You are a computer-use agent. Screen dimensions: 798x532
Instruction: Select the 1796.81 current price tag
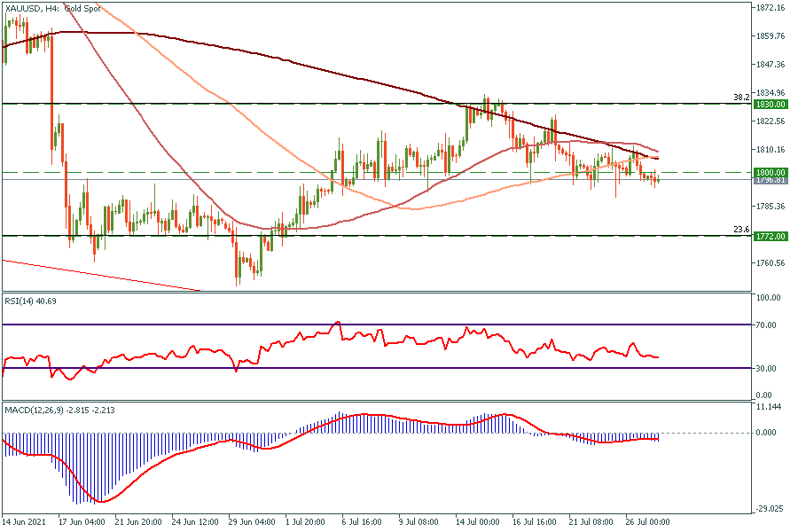click(x=769, y=180)
